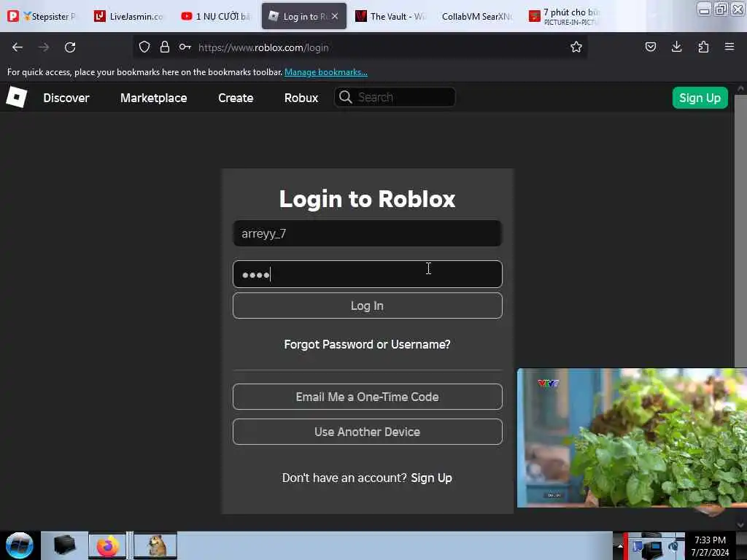Click the picture-in-picture video window
This screenshot has height=560, width=747.
[632, 437]
